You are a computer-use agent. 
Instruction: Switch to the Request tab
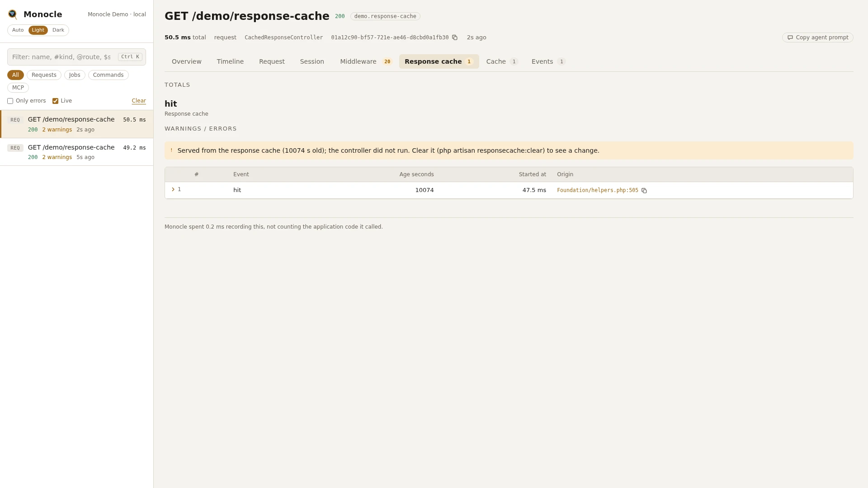pyautogui.click(x=272, y=61)
